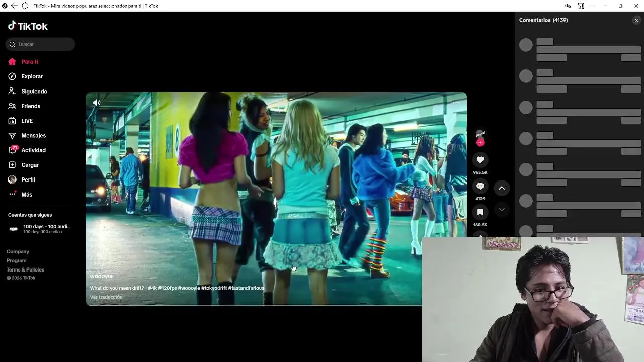
Task: Go to the previous video with up arrow
Action: [x=502, y=188]
